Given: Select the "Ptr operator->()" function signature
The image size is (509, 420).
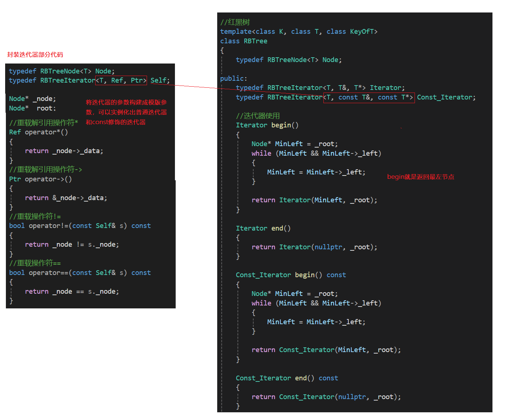Looking at the screenshot, I should tap(40, 179).
